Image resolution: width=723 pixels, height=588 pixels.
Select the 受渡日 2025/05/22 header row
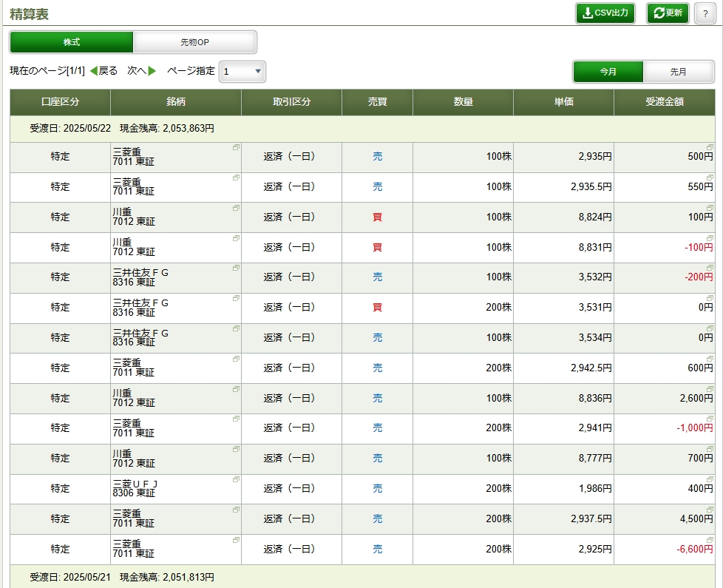click(x=362, y=129)
